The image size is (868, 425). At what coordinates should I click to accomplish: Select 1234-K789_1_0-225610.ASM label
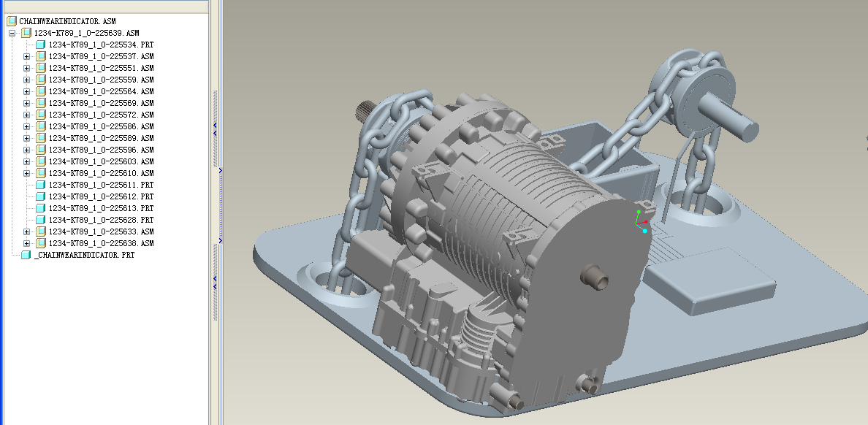pos(102,173)
